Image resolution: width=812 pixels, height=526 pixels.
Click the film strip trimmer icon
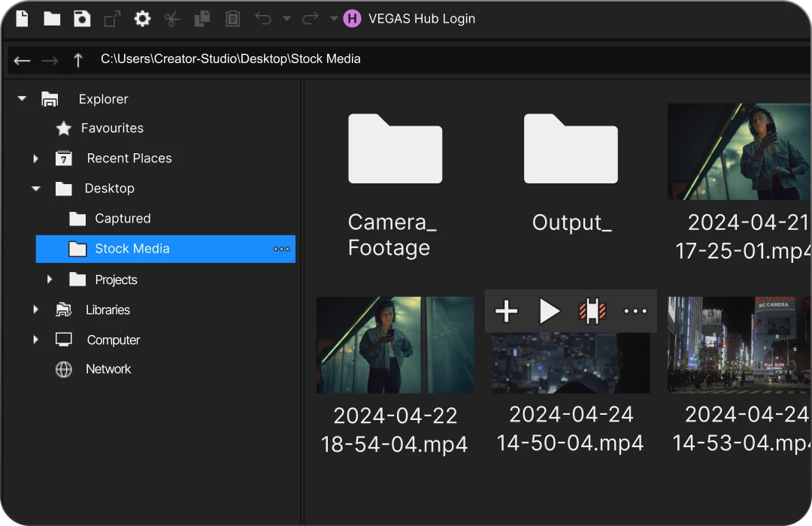coord(592,311)
